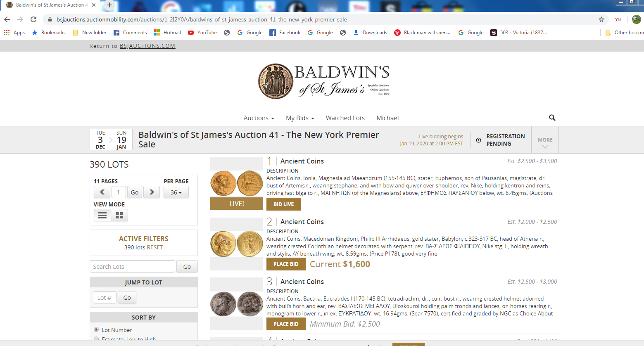Go to the next page of lots
Viewport: 644px width, 346px height.
[152, 192]
